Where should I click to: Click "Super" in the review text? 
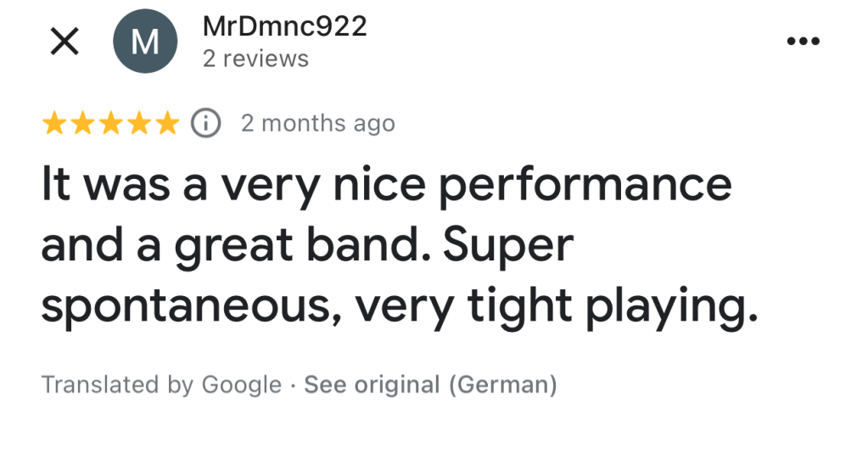pos(508,246)
